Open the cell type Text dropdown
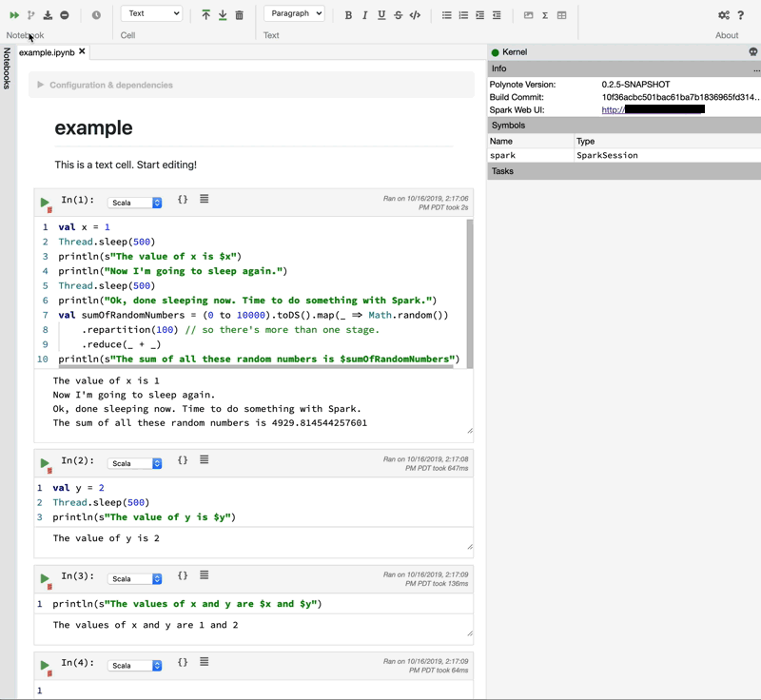The image size is (761, 700). click(x=152, y=13)
